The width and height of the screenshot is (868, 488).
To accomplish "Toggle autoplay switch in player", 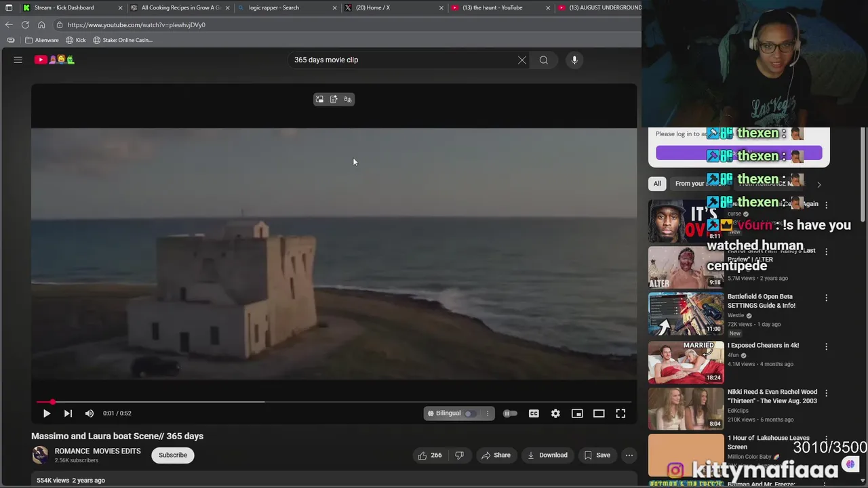I will (x=510, y=413).
